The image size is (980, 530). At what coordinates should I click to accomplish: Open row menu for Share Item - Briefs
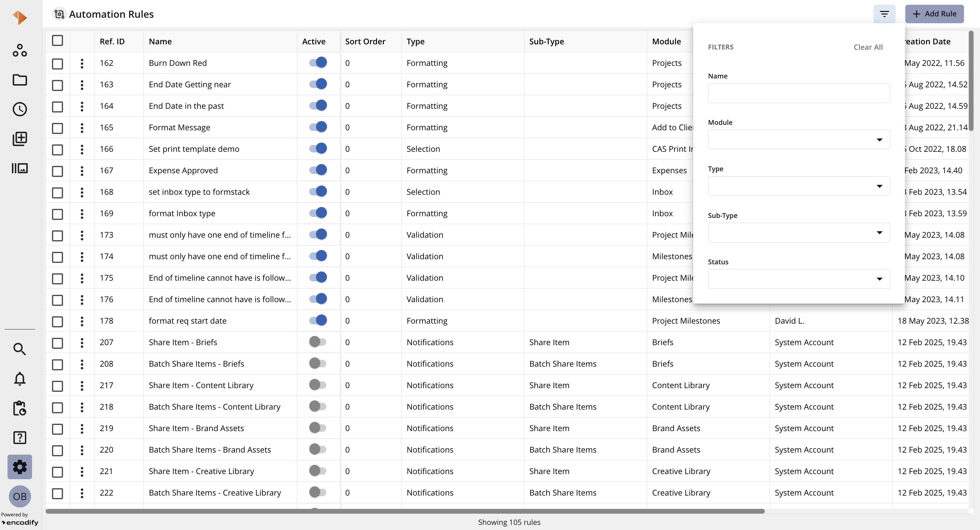(x=82, y=342)
